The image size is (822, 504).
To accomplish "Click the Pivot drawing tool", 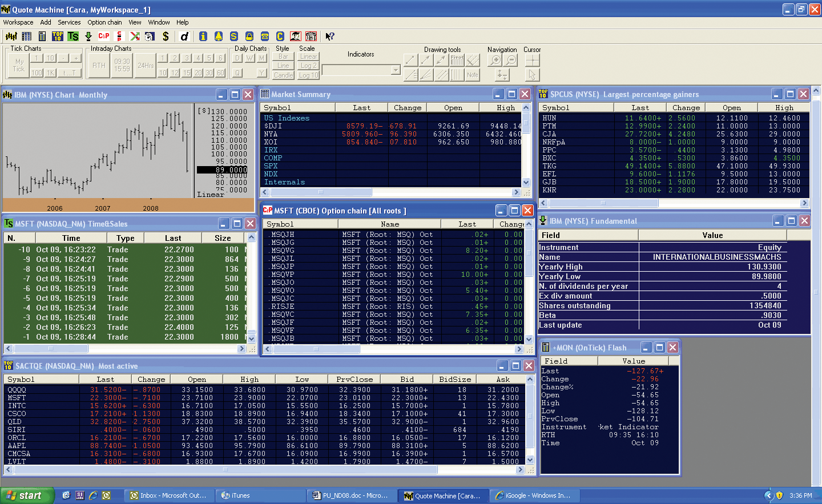I will [x=457, y=60].
